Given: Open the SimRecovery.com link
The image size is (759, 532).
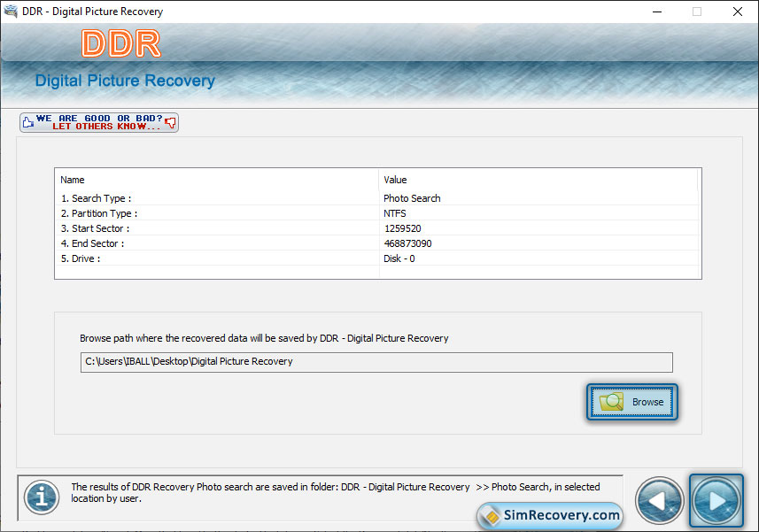Looking at the screenshot, I should (550, 515).
